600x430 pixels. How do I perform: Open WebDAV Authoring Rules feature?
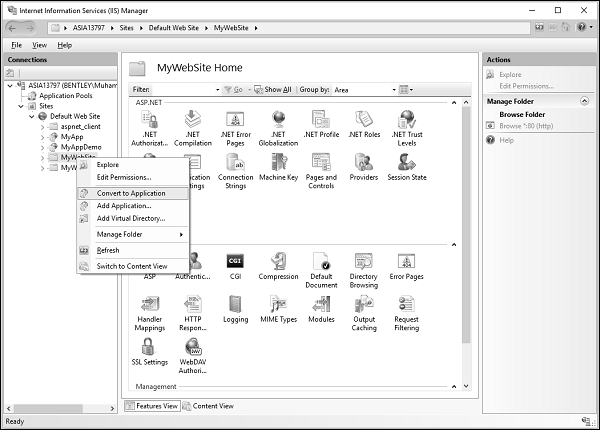click(193, 356)
